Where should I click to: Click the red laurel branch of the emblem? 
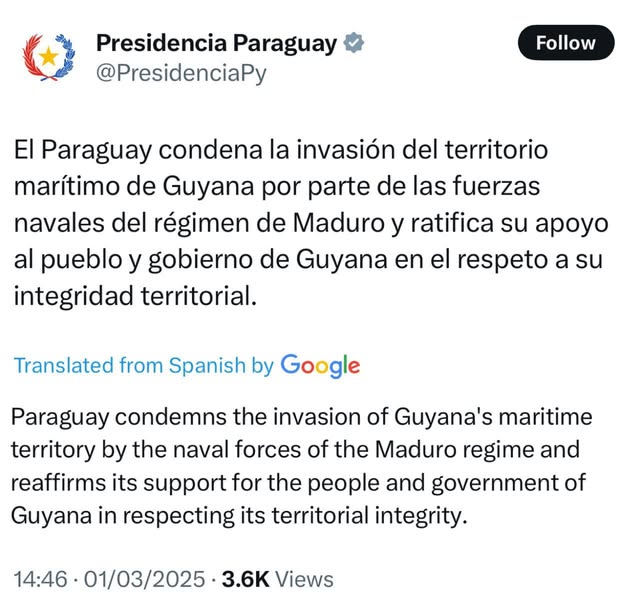[33, 57]
